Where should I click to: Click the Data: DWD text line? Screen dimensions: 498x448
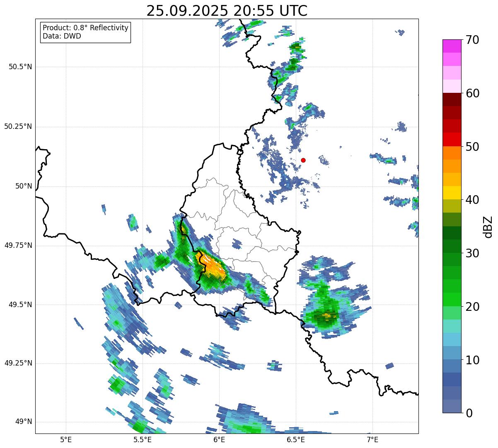coord(62,36)
